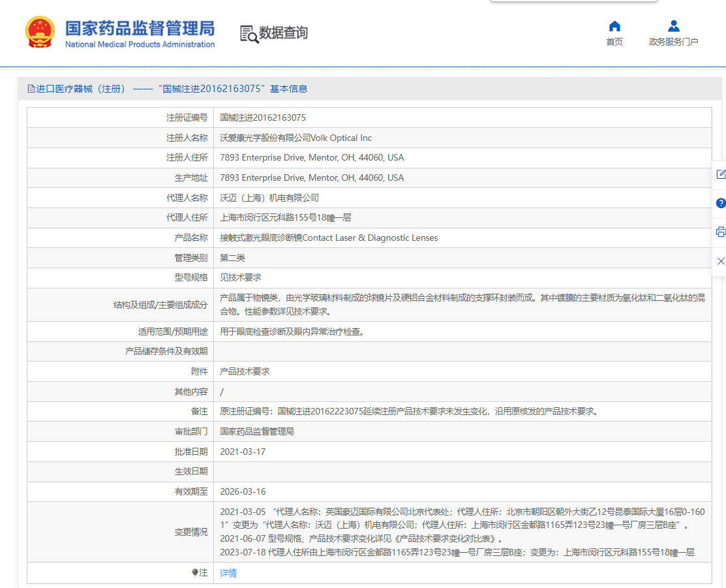Image resolution: width=726 pixels, height=588 pixels.
Task: Click the 生产地址 row label
Action: (x=191, y=178)
